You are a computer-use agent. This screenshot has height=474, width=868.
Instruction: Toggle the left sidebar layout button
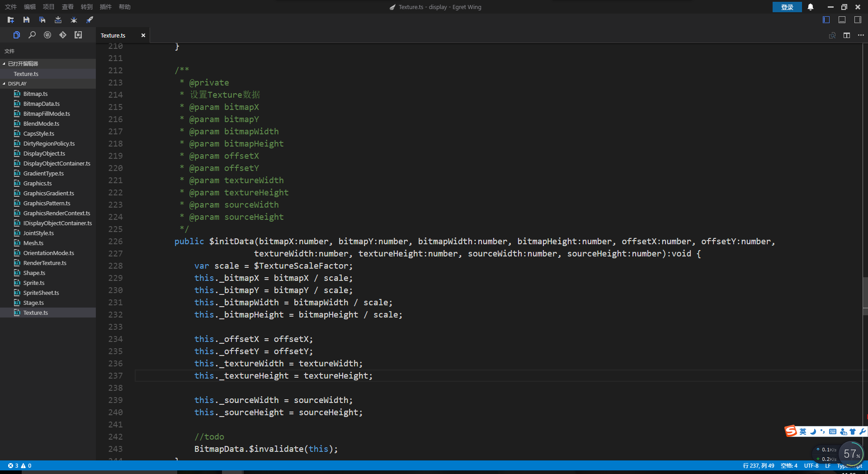pos(826,20)
